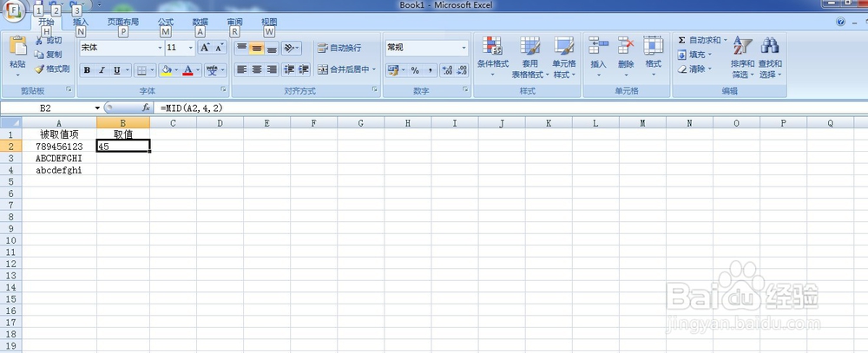Open the Fill (填充) menu
Screen dimensions: 868x353
point(694,55)
